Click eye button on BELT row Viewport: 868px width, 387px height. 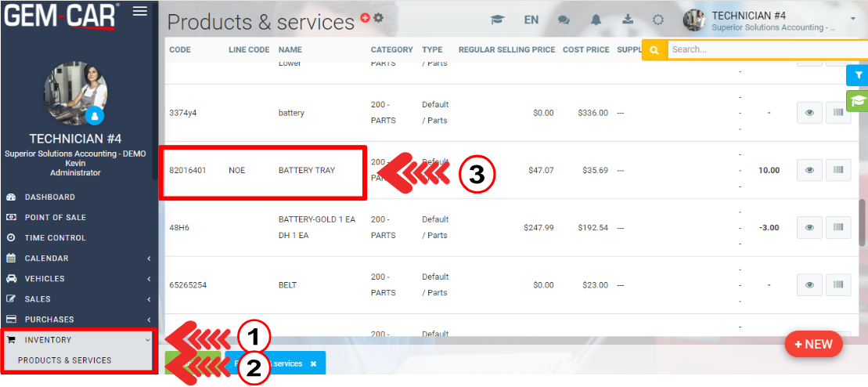coord(809,284)
